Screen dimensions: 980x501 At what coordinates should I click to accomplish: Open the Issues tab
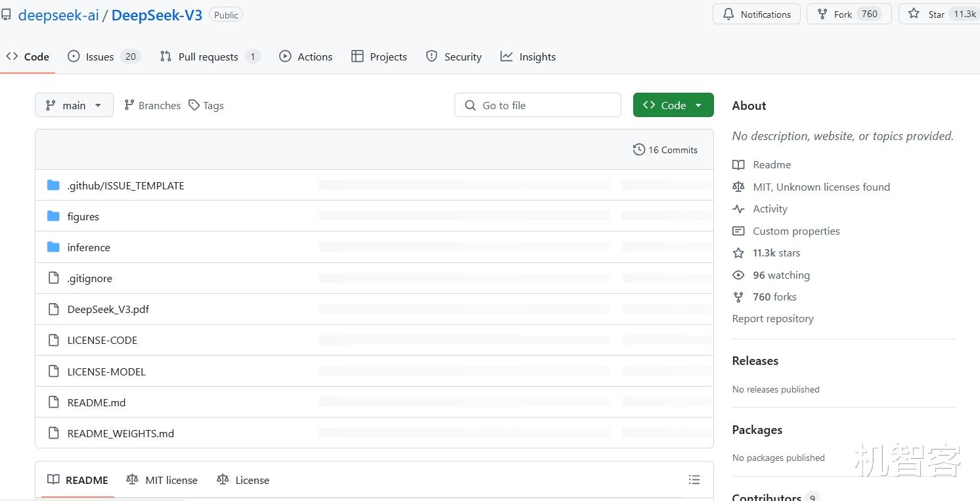coord(104,57)
